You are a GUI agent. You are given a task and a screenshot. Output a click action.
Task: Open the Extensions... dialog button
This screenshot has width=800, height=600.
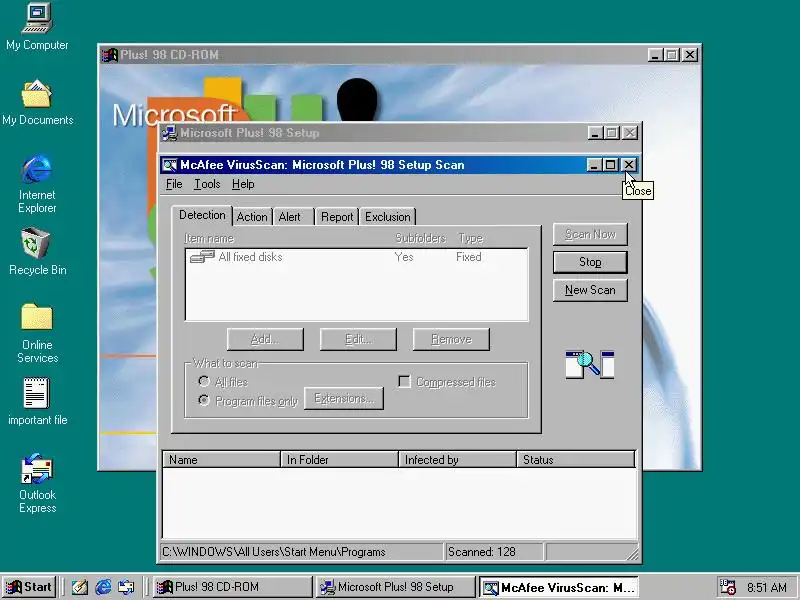point(344,398)
